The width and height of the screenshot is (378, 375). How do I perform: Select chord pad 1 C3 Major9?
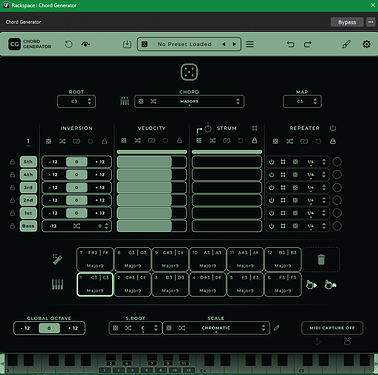point(95,284)
